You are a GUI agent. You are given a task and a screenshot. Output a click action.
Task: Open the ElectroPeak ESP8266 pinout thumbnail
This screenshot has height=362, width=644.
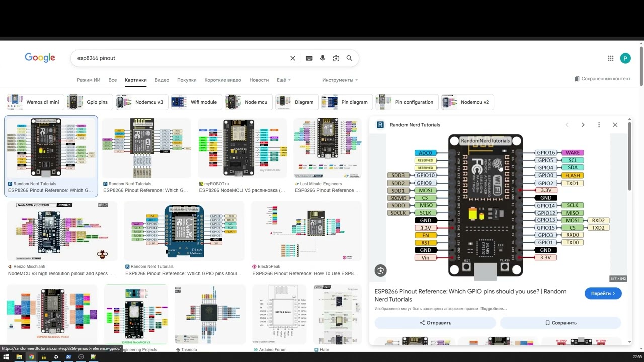pyautogui.click(x=306, y=232)
